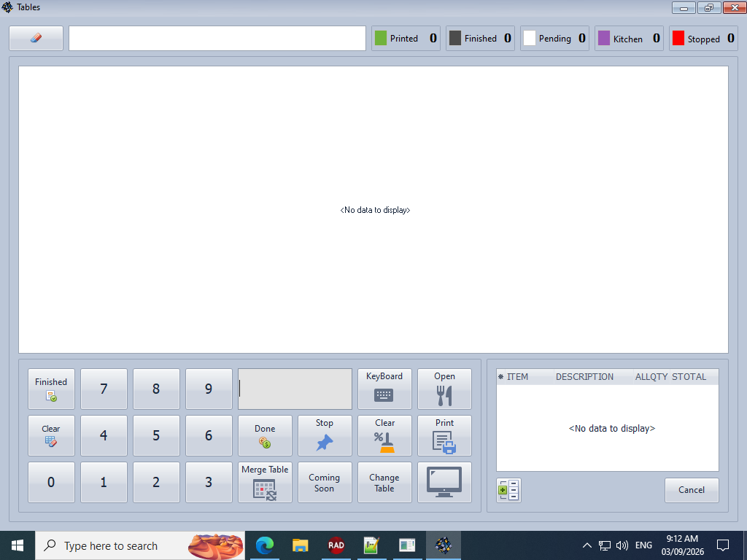
Task: Click the Change Table button
Action: click(384, 482)
